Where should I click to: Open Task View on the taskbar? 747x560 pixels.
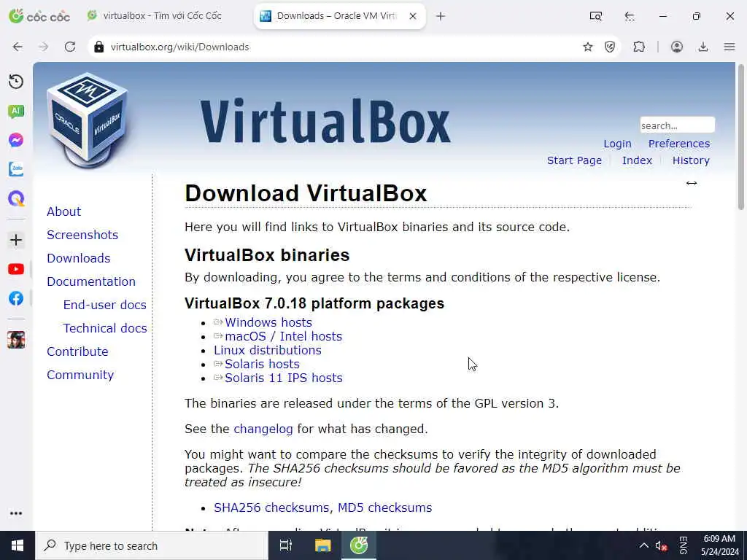286,545
